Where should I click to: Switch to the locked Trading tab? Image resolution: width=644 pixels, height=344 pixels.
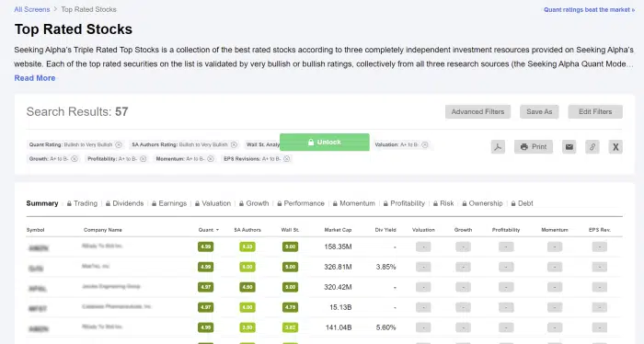click(x=82, y=203)
